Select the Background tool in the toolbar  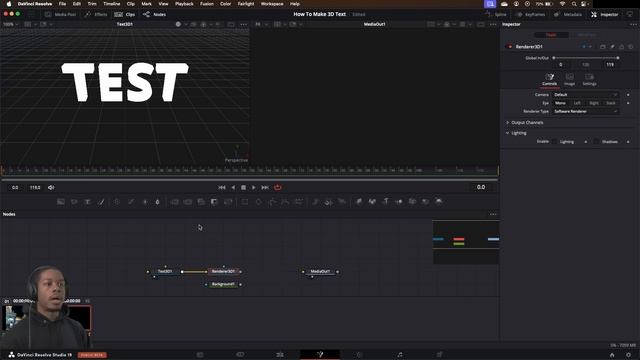pyautogui.click(x=61, y=202)
